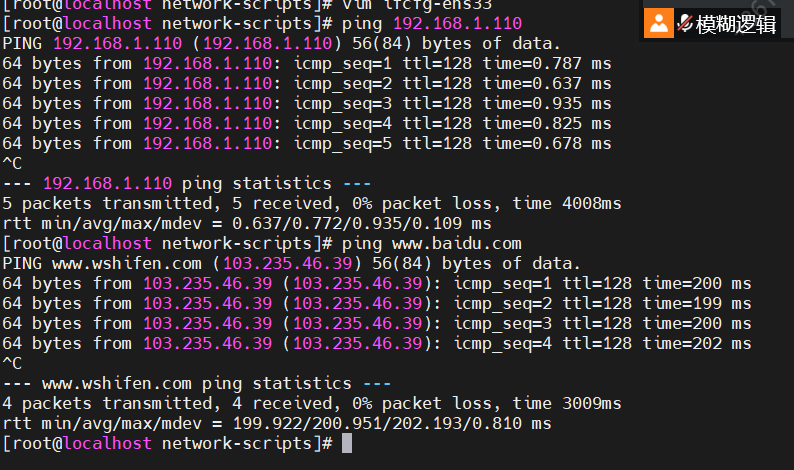This screenshot has width=794, height=470.
Task: Click 'time=0.637 ms' in the output
Action: [547, 84]
